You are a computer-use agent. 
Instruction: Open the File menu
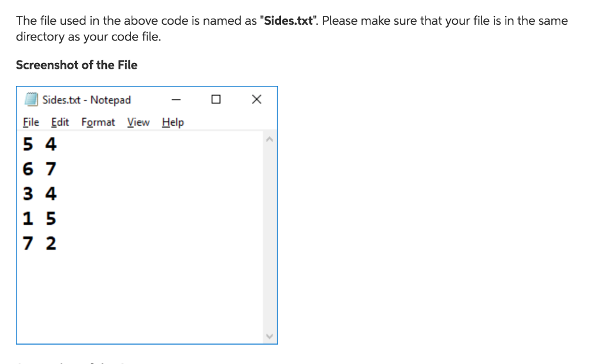pyautogui.click(x=31, y=122)
